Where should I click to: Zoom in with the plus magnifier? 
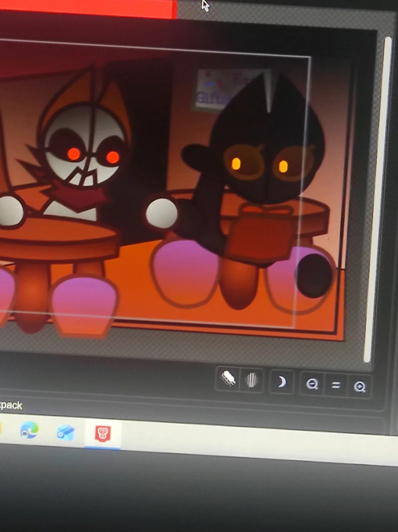pyautogui.click(x=359, y=387)
